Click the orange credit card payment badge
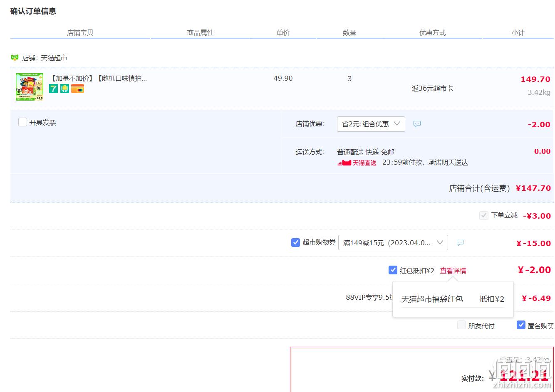Viewport: 555px width, 392px height. 77,89
